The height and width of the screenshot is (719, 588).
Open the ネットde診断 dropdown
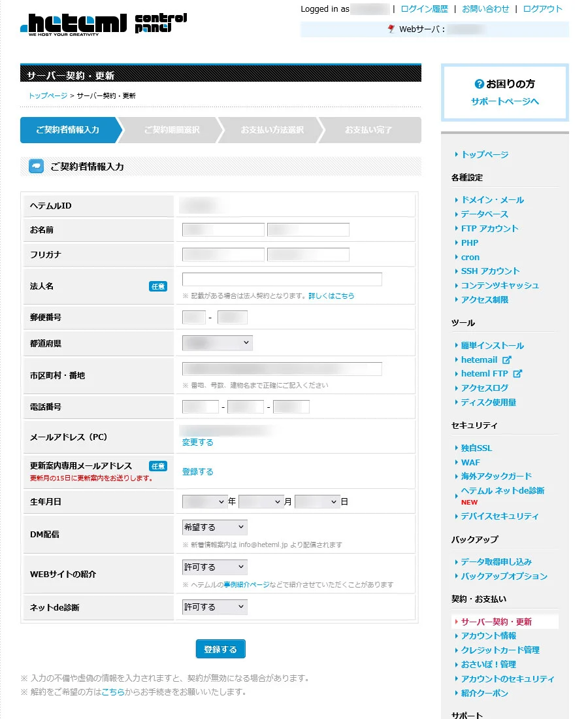[214, 607]
